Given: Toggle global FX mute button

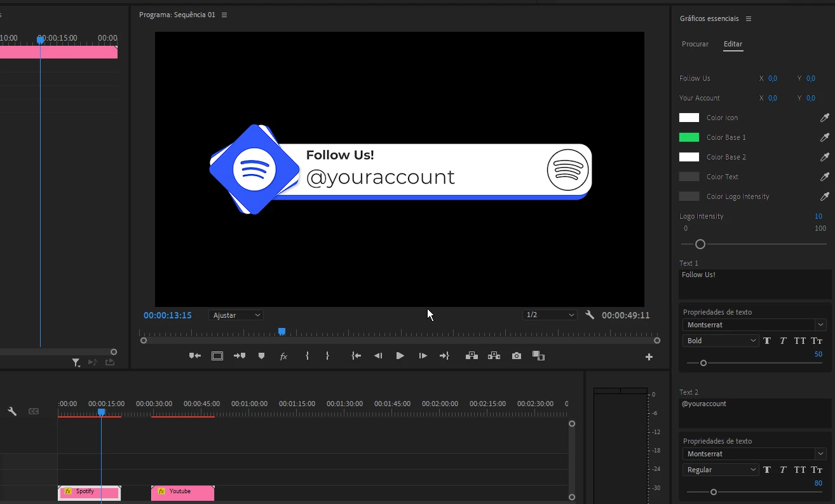Looking at the screenshot, I should point(283,357).
